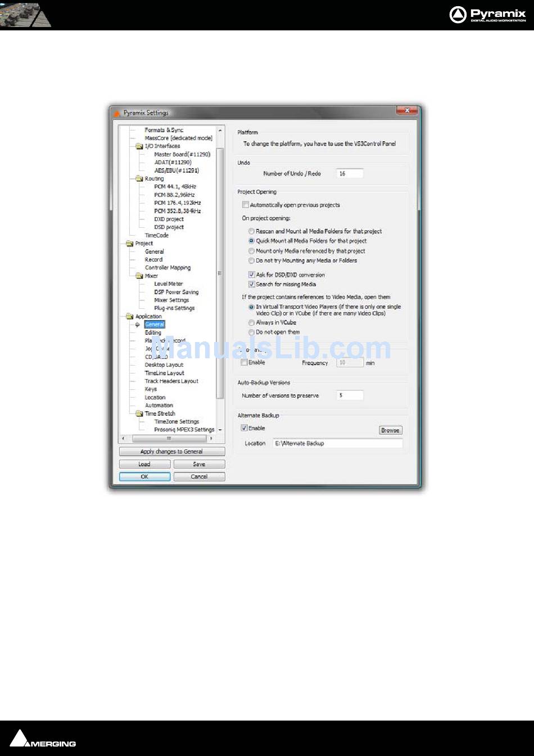This screenshot has width=534, height=756.
Task: Select In Virtual Transport Video Players option
Action: coord(252,307)
